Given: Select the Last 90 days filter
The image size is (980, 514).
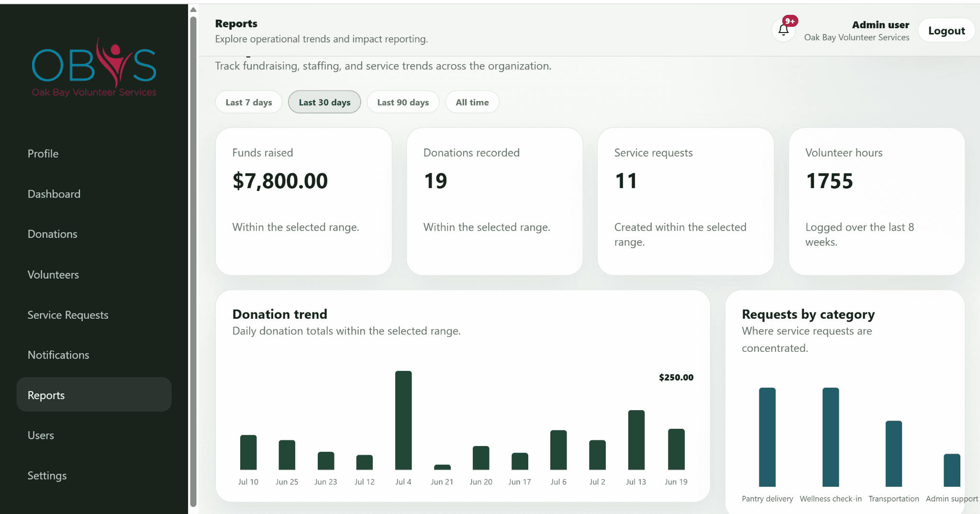Looking at the screenshot, I should point(403,102).
